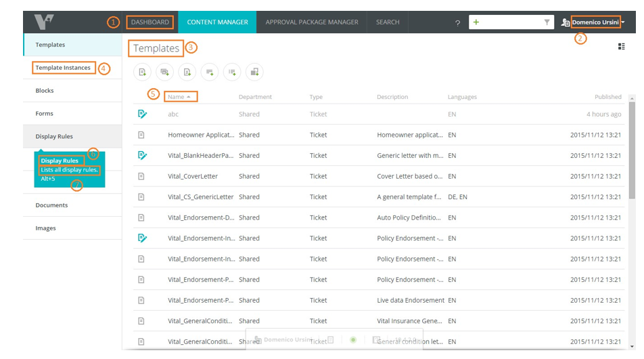Select Vital_BlankHeaderPa... template name
Image resolution: width=644 pixels, height=359 pixels.
pyautogui.click(x=200, y=155)
